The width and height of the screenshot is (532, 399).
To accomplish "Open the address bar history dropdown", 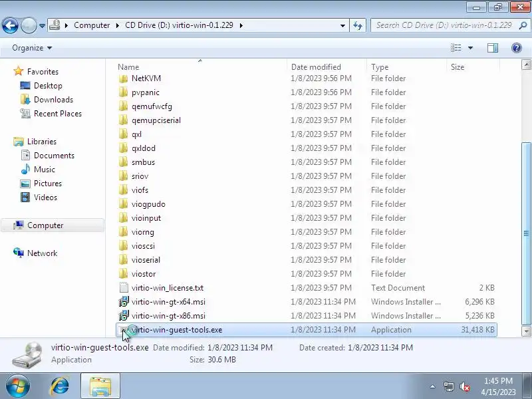I will coord(342,26).
